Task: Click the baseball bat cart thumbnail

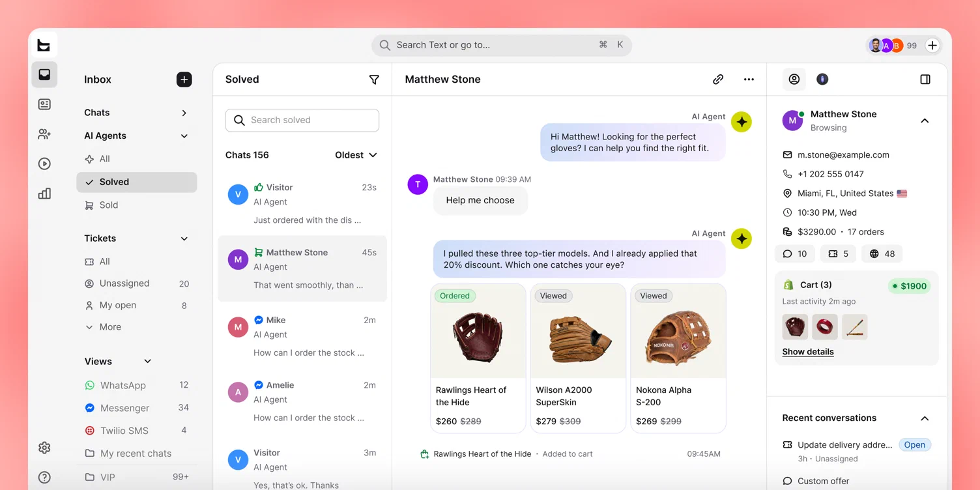Action: (854, 327)
